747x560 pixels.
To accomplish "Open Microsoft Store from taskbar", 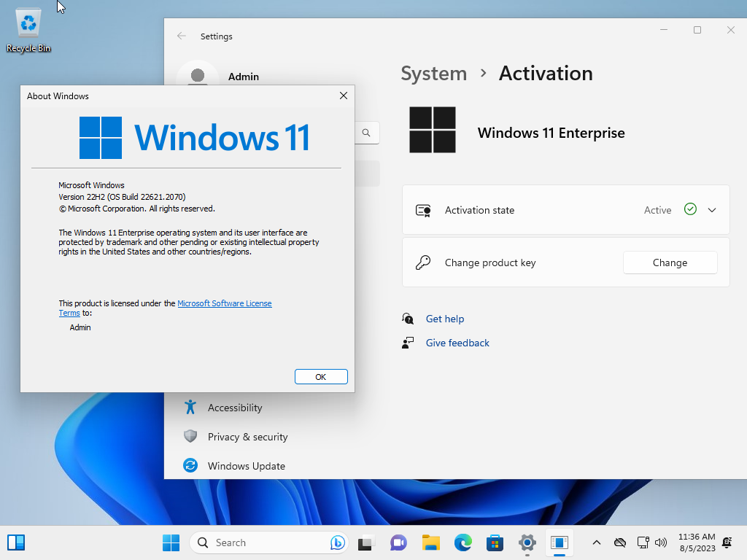I will 495,542.
